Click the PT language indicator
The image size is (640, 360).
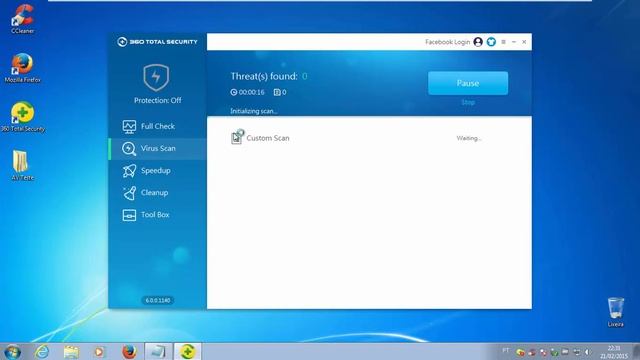point(506,350)
